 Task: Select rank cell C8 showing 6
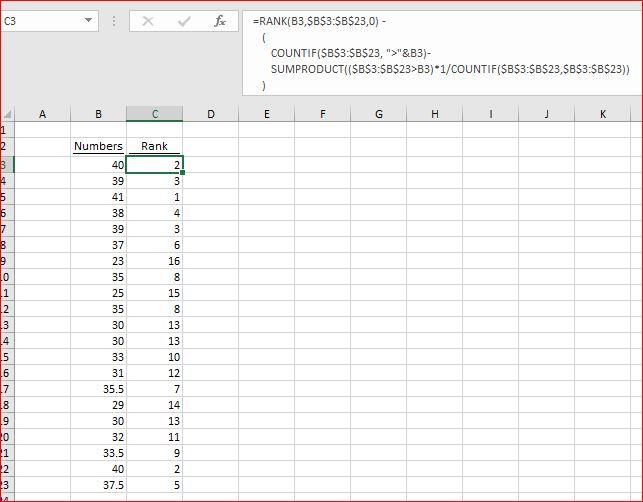click(x=155, y=245)
